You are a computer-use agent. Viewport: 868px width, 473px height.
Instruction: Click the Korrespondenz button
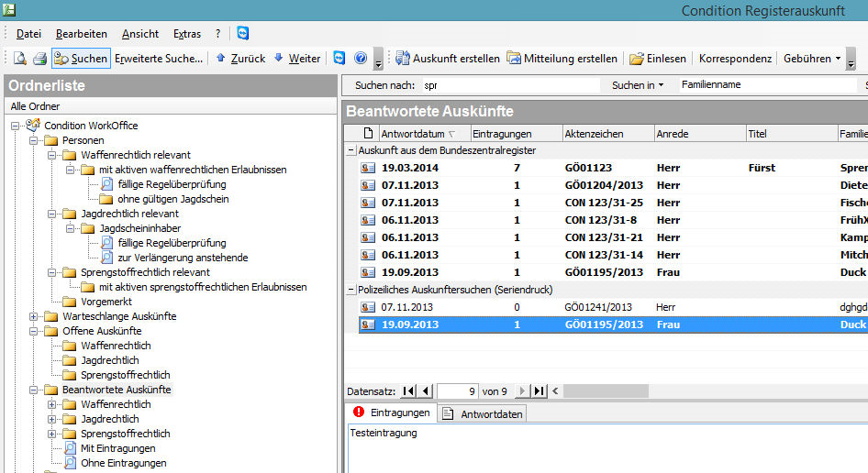click(735, 59)
